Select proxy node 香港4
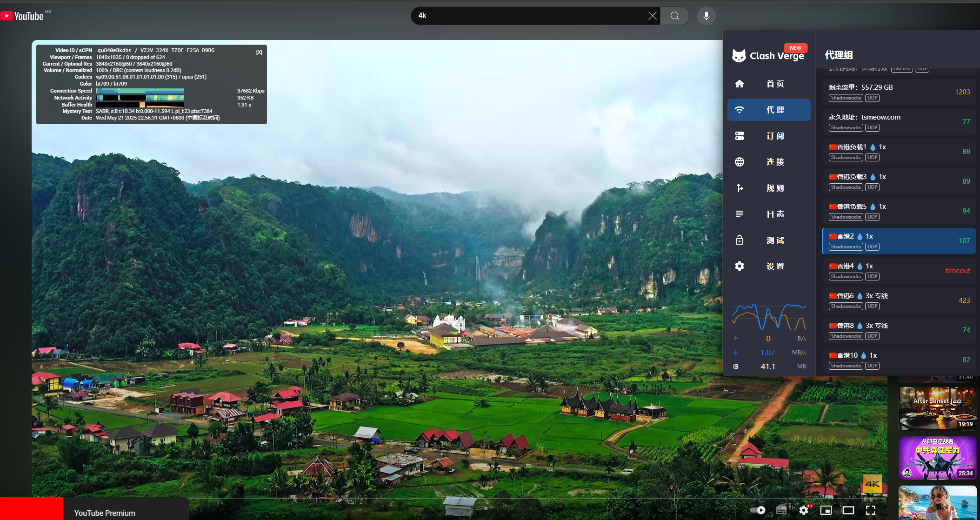The height and width of the screenshot is (520, 980). coord(899,271)
